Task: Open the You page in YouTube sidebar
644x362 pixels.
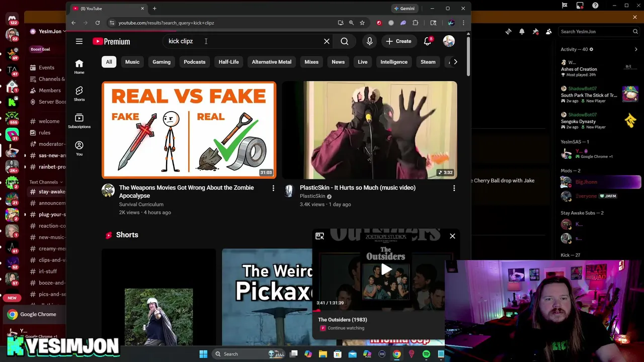Action: (x=79, y=148)
